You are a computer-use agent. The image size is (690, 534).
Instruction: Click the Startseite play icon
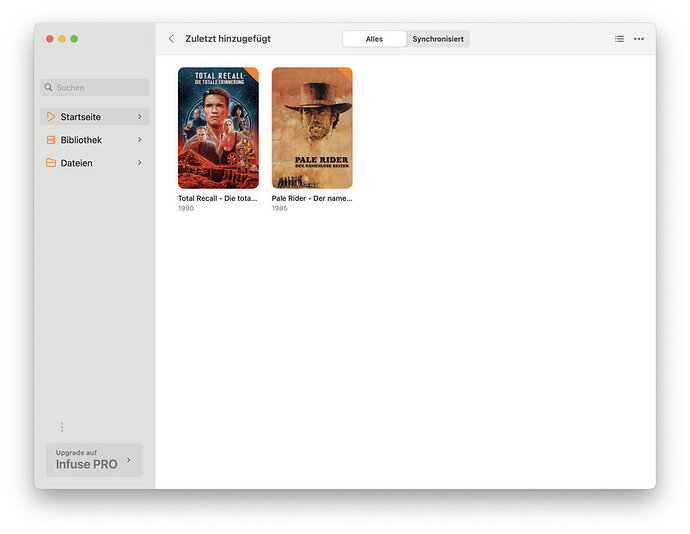point(51,117)
